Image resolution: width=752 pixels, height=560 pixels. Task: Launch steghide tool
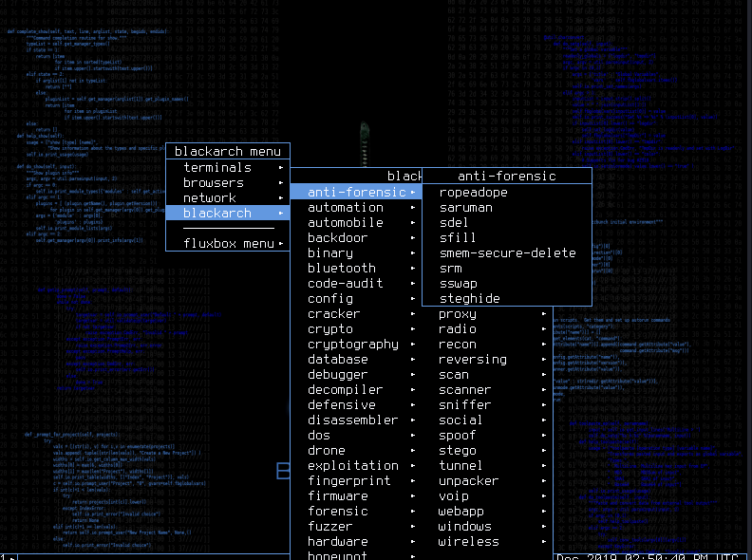coord(507,299)
